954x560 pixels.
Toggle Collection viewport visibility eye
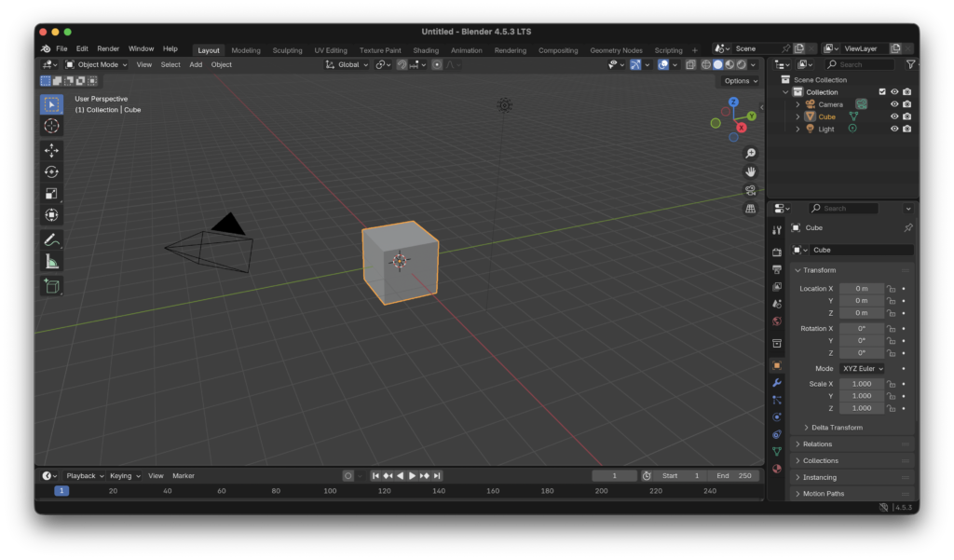click(894, 92)
